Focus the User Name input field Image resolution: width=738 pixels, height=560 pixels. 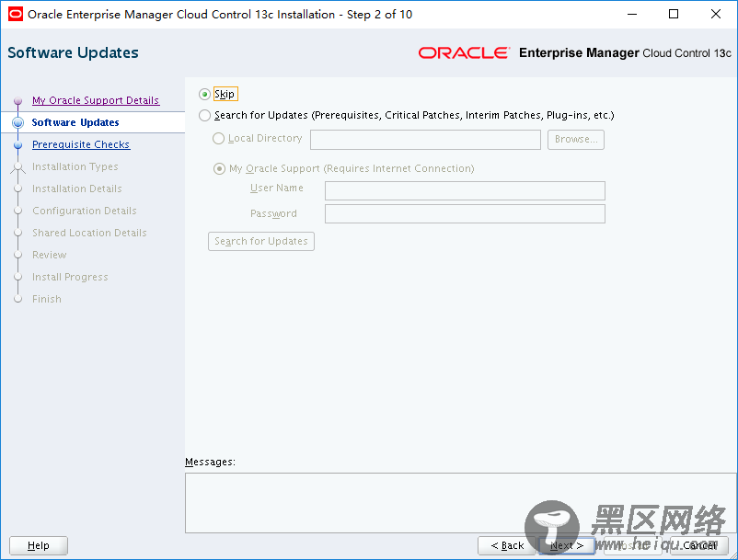(x=465, y=191)
